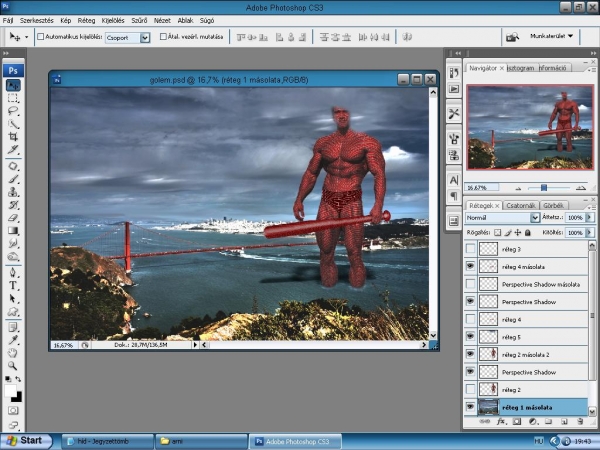Hide the réteg 5 layer
This screenshot has width=600, height=450.
point(470,337)
